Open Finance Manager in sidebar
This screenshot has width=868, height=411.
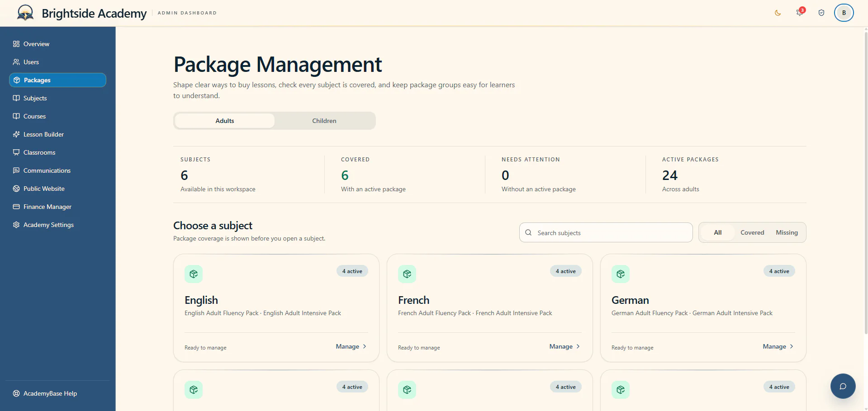click(x=57, y=207)
